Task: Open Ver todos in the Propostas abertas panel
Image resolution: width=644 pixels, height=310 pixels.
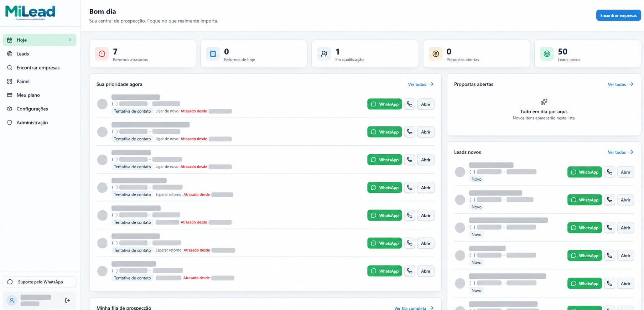Action: point(620,84)
